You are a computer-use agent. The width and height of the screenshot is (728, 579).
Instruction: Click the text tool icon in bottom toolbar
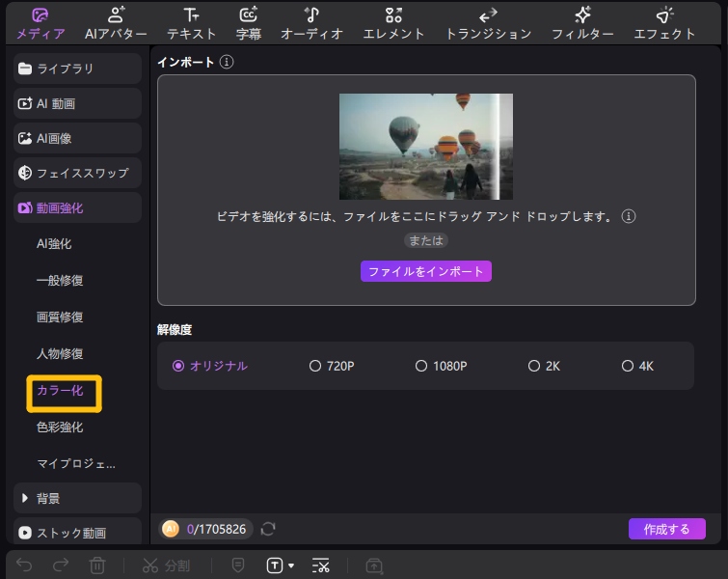275,565
